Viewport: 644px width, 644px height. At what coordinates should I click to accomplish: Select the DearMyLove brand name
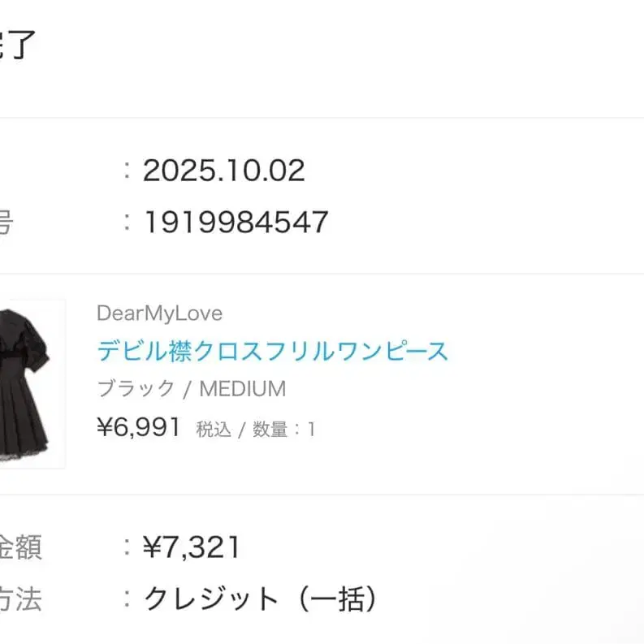point(159,313)
